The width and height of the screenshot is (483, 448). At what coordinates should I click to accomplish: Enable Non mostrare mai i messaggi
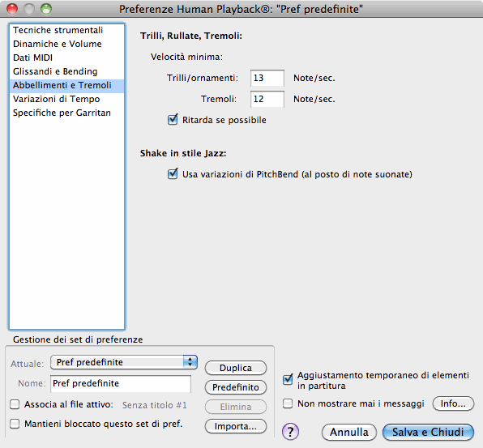288,403
